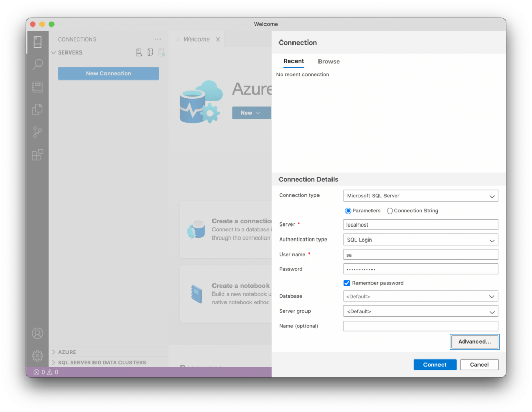
Task: Open the Source Control icon
Action: click(x=37, y=132)
